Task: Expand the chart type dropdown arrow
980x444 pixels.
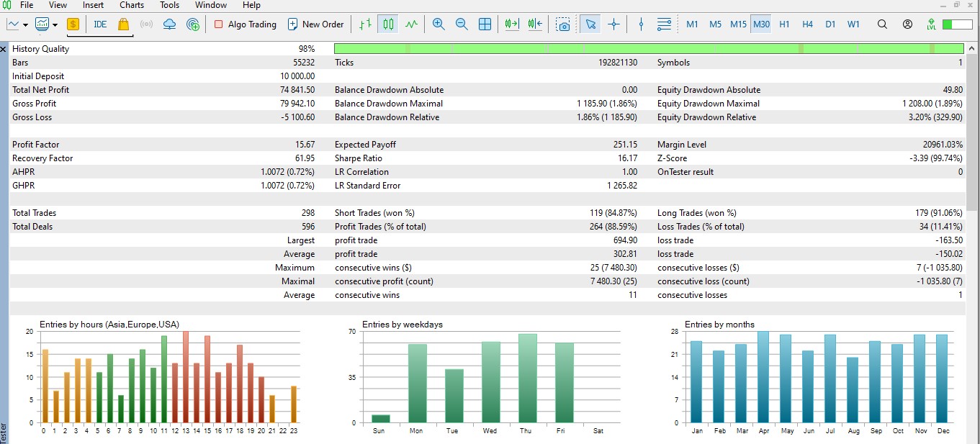Action: click(26, 24)
